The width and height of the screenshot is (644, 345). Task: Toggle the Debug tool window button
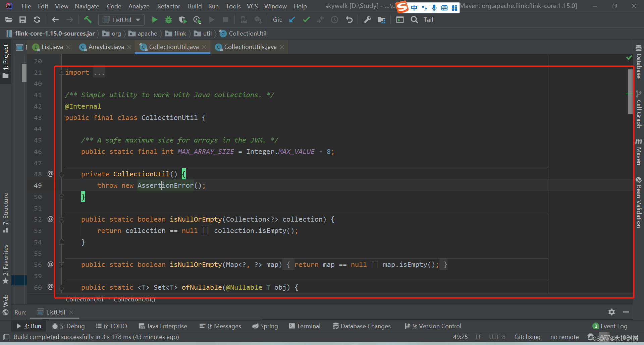point(68,326)
